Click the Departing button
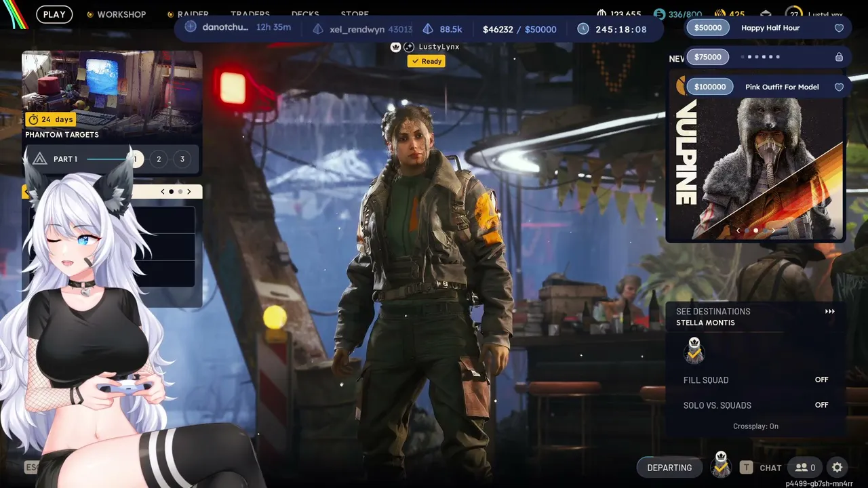This screenshot has width=868, height=488. tap(669, 467)
